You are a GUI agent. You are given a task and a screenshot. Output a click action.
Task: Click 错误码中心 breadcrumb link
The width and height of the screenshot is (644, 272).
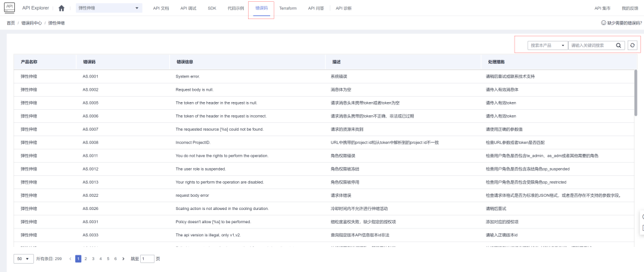click(32, 23)
